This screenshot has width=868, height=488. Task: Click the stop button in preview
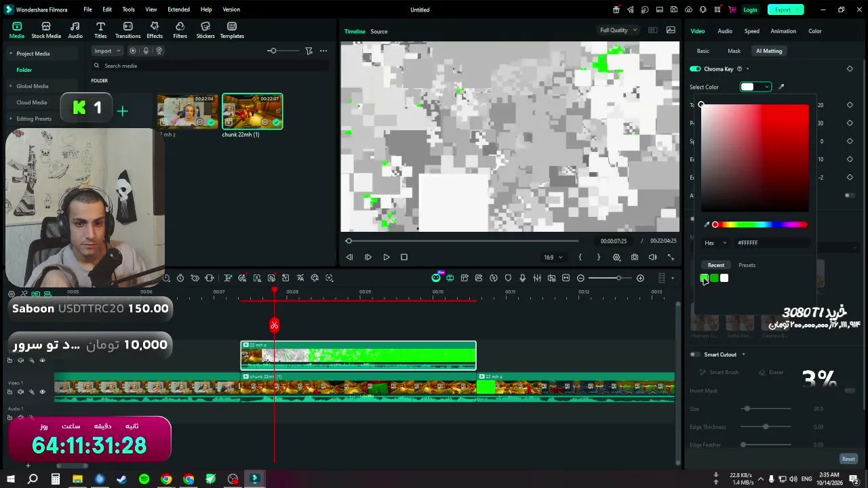pos(404,258)
